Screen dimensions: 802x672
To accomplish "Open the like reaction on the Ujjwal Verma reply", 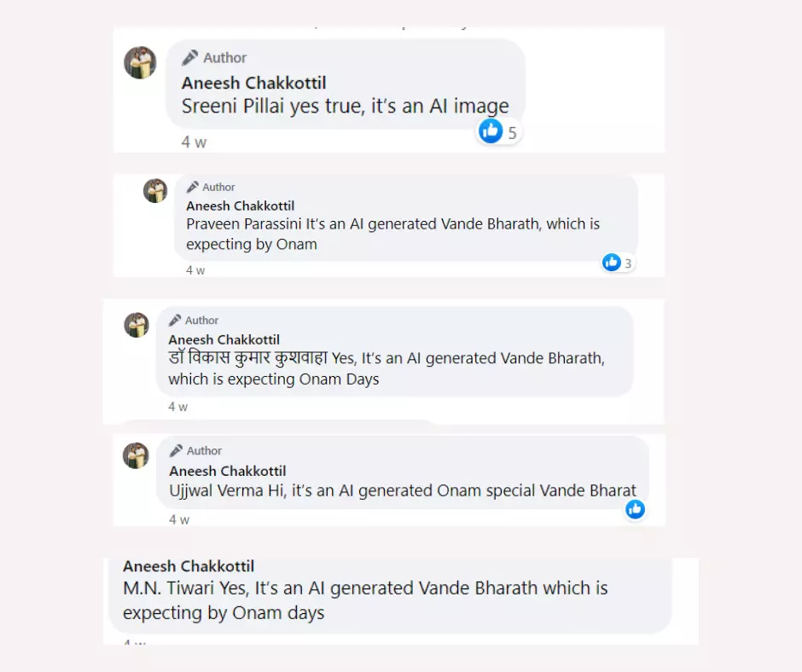I will point(635,509).
